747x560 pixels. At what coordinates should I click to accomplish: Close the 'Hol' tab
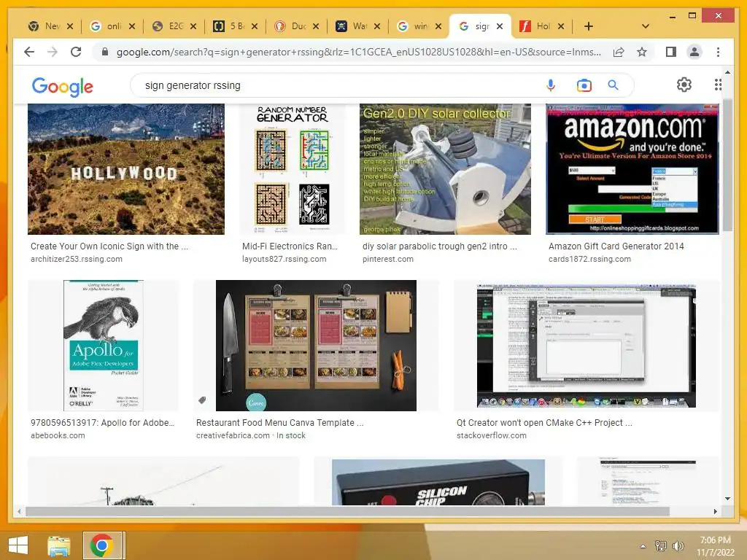pos(561,26)
